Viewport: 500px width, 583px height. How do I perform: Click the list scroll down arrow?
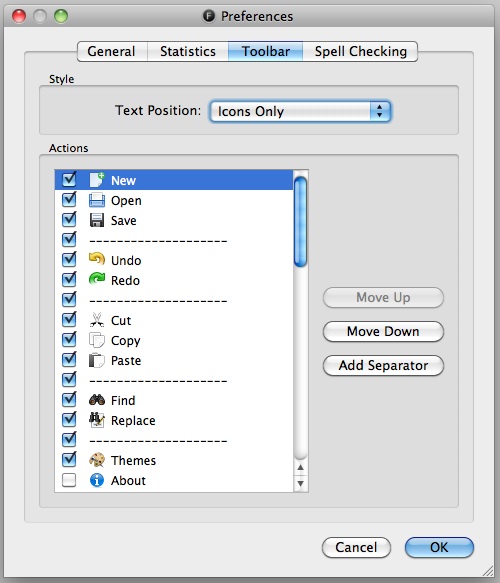(x=300, y=483)
